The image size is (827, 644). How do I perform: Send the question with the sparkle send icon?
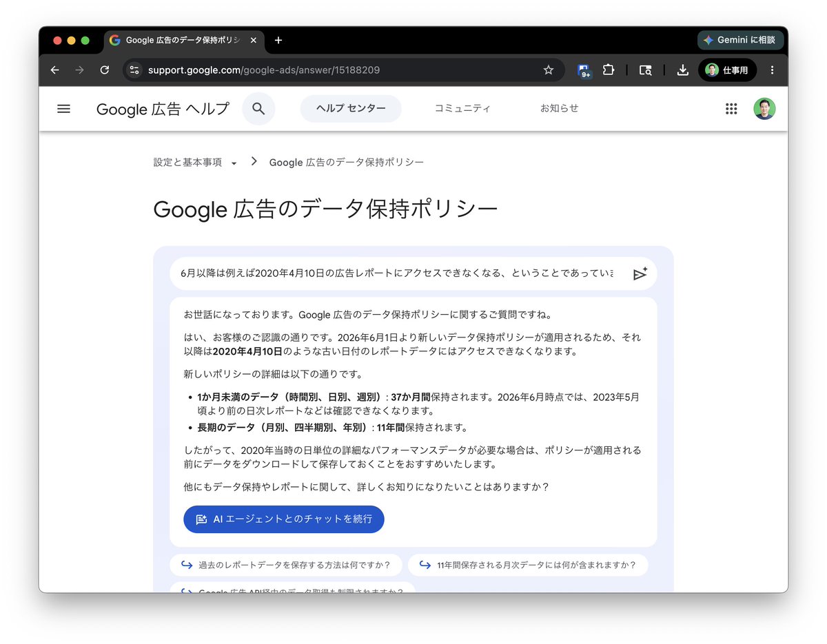pyautogui.click(x=640, y=273)
